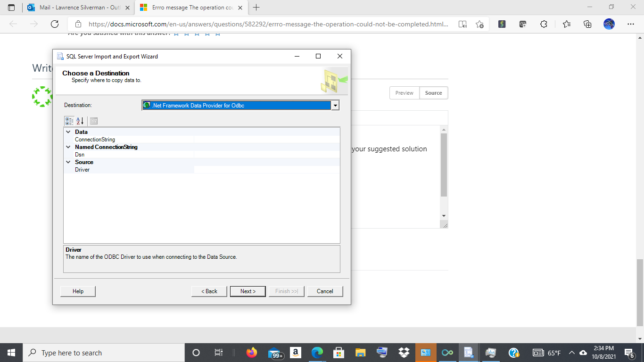
Task: Open the Mail app from taskbar
Action: [275, 353]
